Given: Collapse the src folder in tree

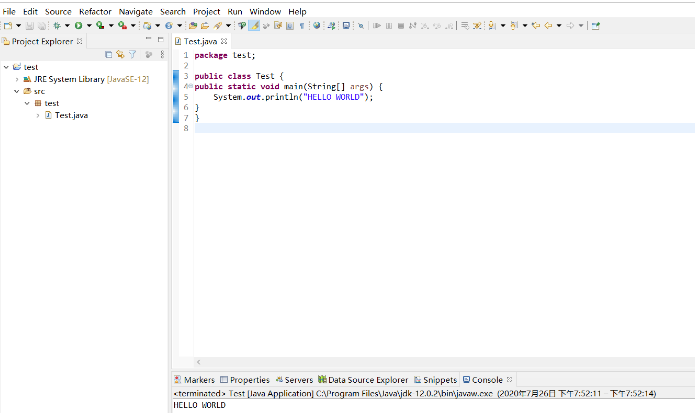Looking at the screenshot, I should pyautogui.click(x=17, y=91).
